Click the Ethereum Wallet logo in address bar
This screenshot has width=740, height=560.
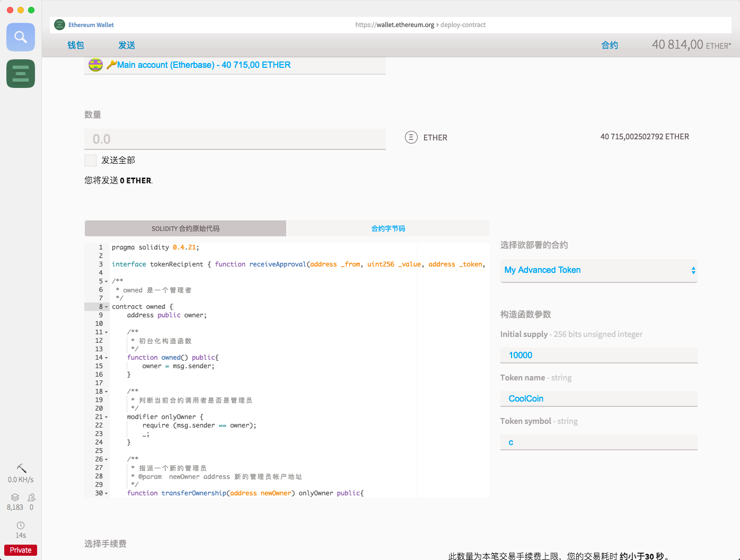pyautogui.click(x=60, y=25)
